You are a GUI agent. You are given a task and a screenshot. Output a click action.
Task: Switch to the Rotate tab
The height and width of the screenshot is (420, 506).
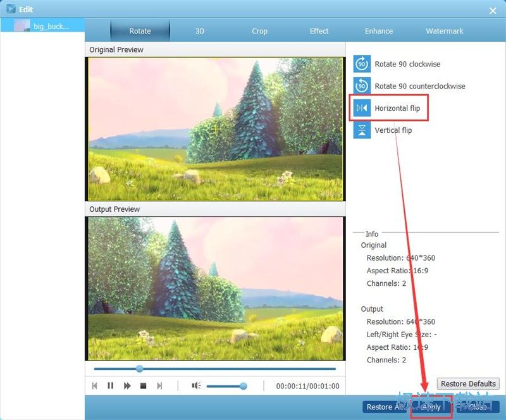(x=140, y=31)
